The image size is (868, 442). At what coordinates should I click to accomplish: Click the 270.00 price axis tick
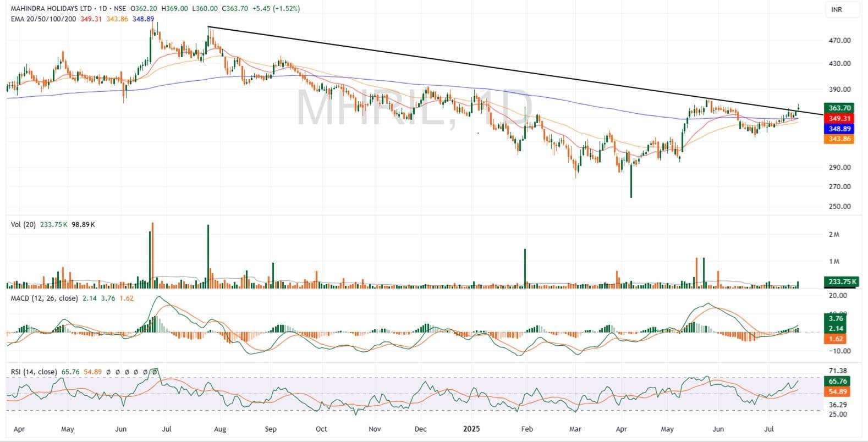839,187
